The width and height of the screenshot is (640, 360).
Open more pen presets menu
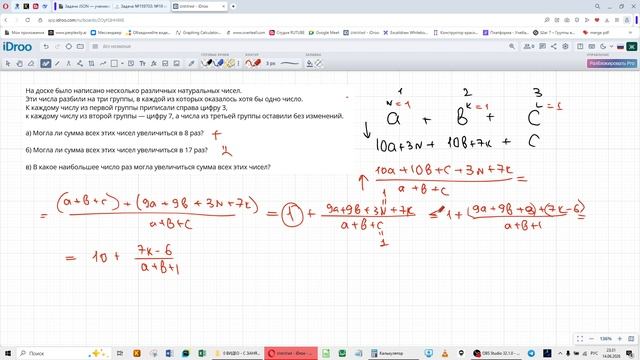(238, 63)
